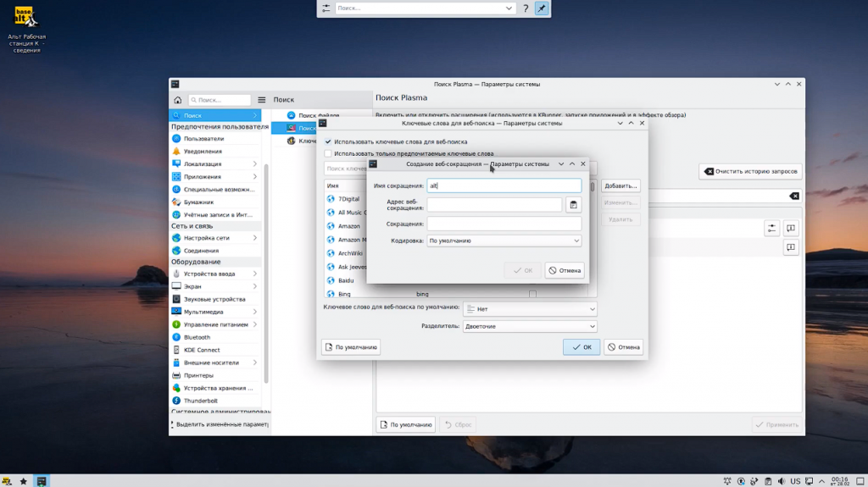Select the Amazon entry in keyword list
Image resolution: width=868 pixels, height=487 pixels.
[x=347, y=226]
